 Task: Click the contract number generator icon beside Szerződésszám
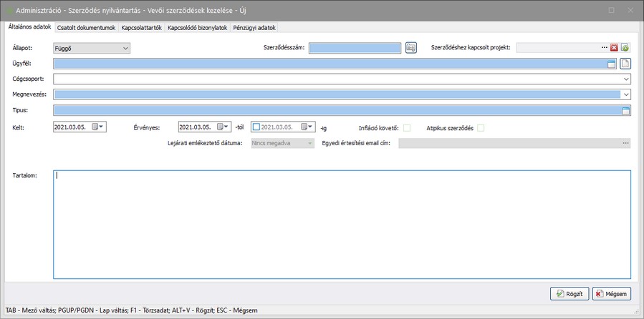tap(411, 48)
